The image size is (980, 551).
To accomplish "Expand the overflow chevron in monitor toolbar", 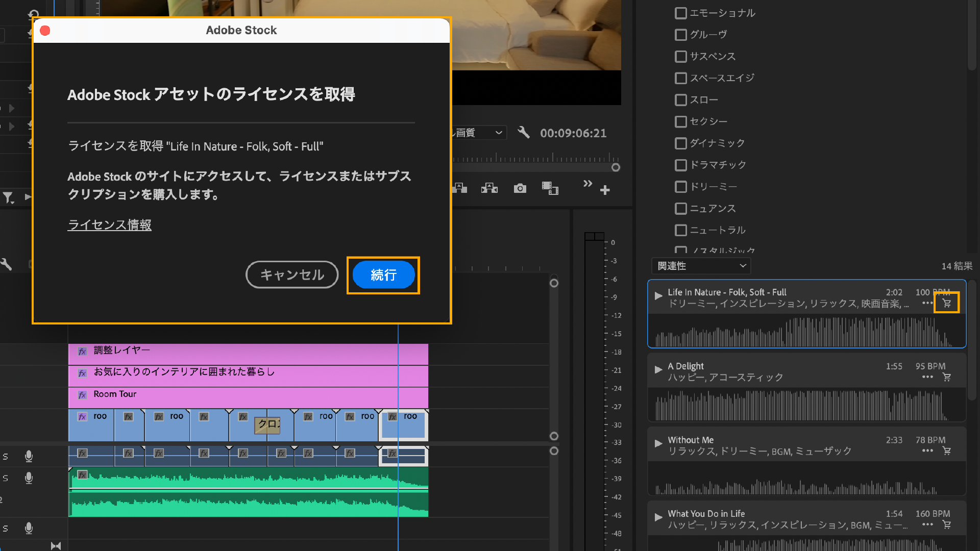I will [x=587, y=184].
